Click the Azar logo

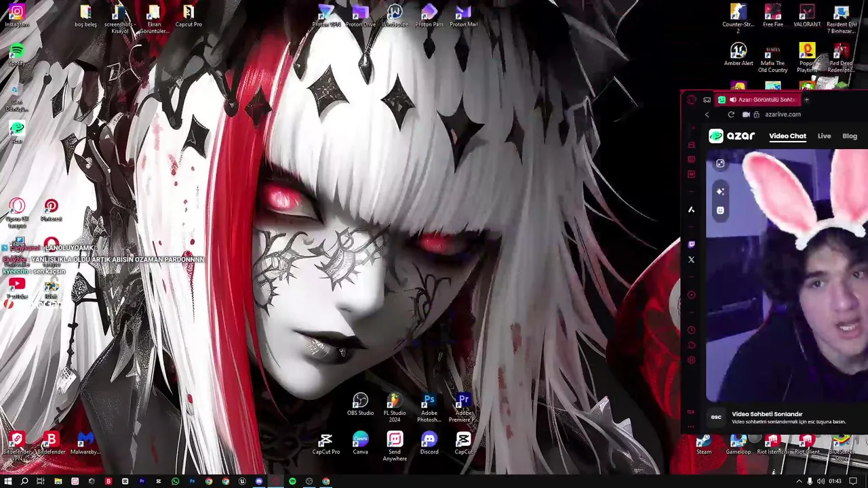point(732,136)
